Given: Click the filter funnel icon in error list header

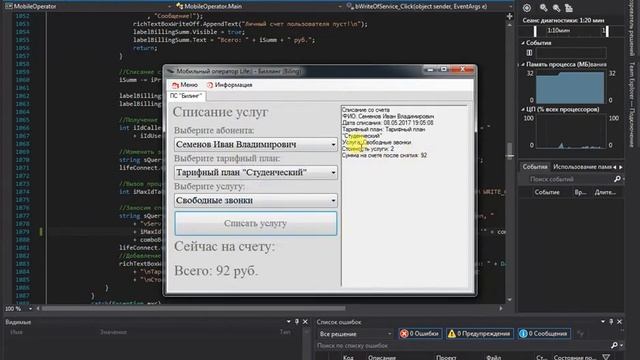Looking at the screenshot, I should (x=607, y=357).
